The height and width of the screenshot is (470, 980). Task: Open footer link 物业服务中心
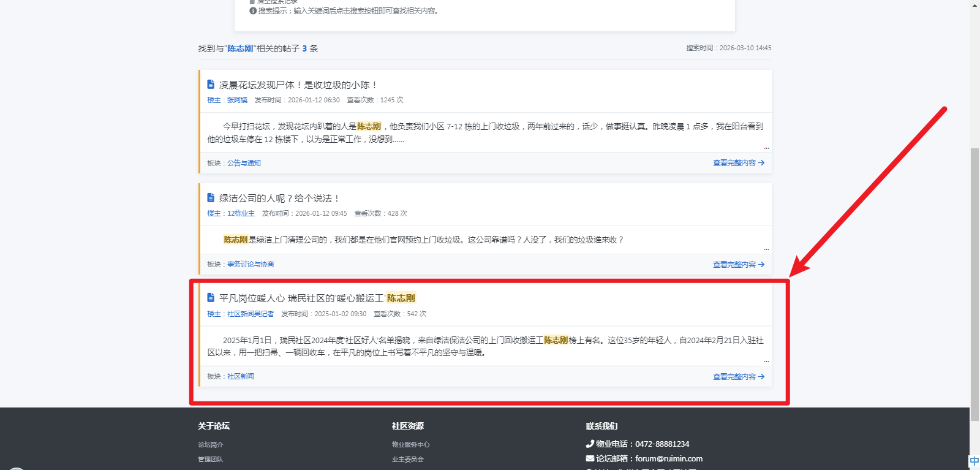pos(411,445)
